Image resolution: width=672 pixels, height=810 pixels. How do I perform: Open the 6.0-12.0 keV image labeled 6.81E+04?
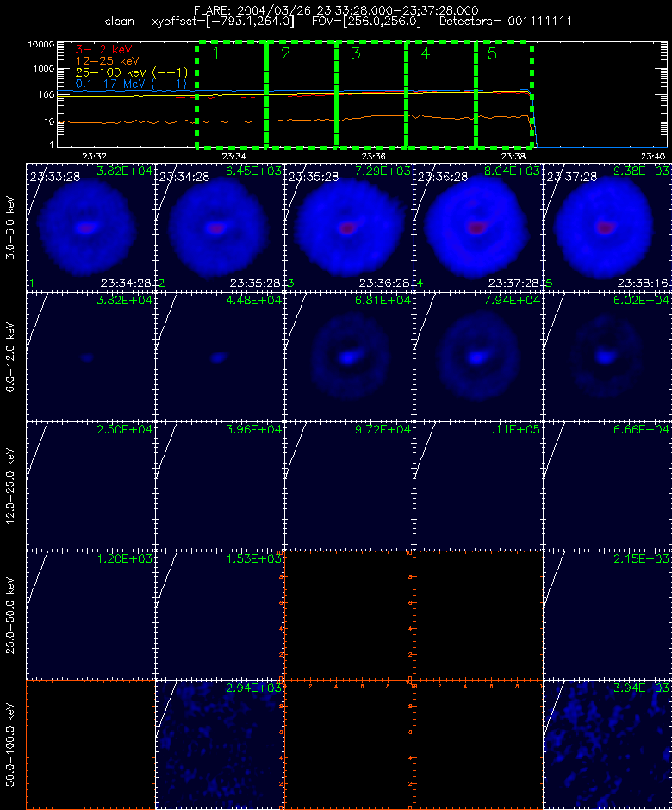coord(349,357)
